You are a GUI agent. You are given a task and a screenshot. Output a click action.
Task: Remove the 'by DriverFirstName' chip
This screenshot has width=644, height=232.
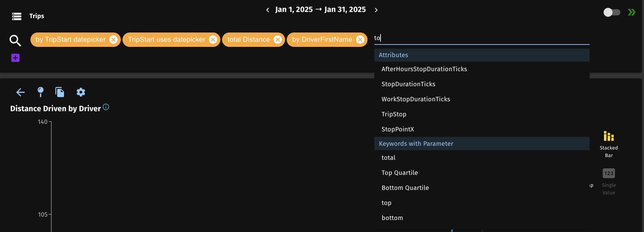(x=360, y=40)
